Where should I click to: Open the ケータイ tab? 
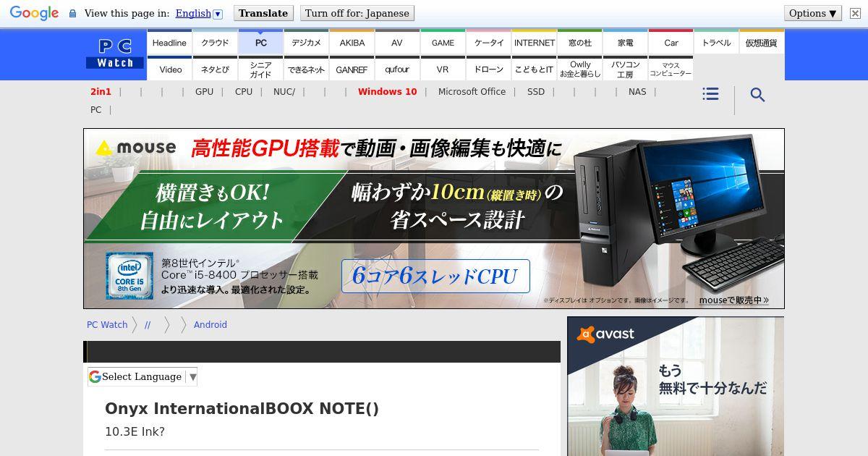(488, 43)
